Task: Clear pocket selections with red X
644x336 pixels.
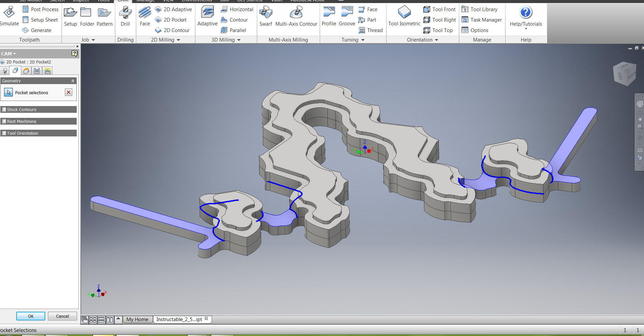Action: click(x=69, y=92)
